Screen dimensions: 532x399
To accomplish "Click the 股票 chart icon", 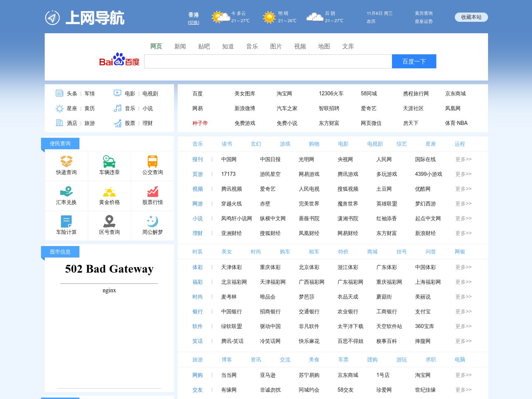I will coord(117,123).
